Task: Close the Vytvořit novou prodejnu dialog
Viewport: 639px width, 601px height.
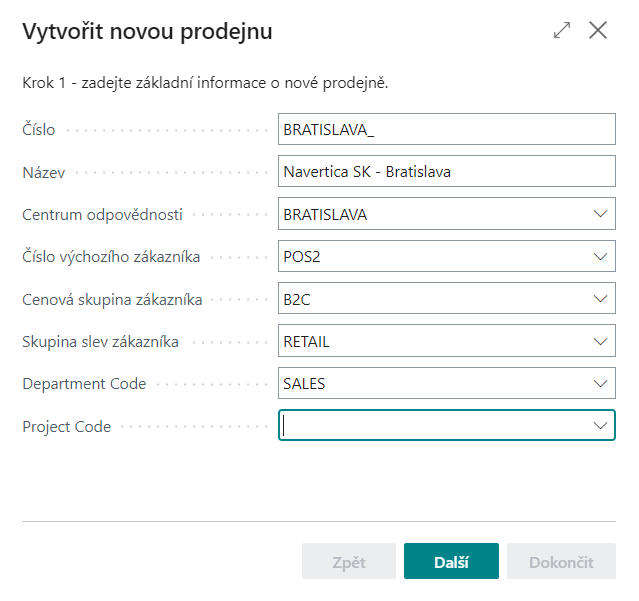Action: tap(598, 30)
